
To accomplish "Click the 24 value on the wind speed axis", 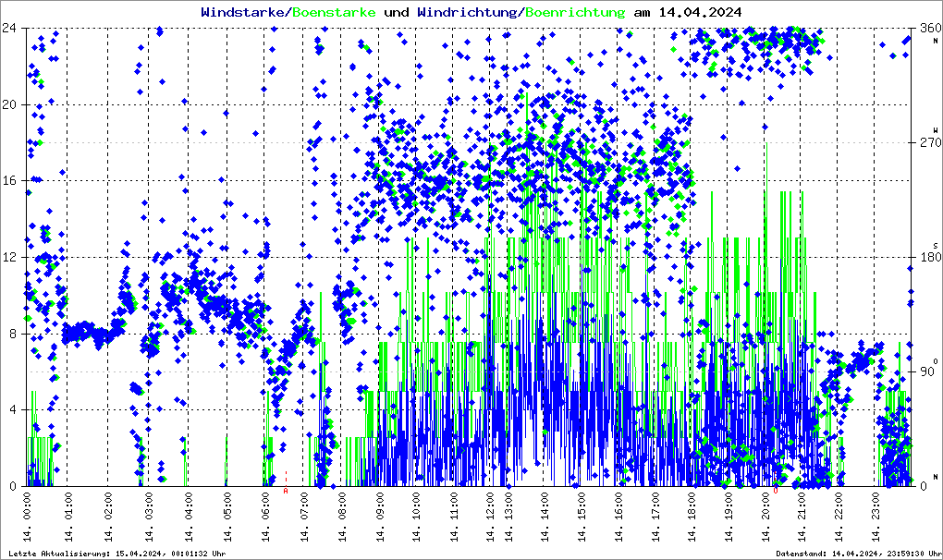I will [9, 29].
